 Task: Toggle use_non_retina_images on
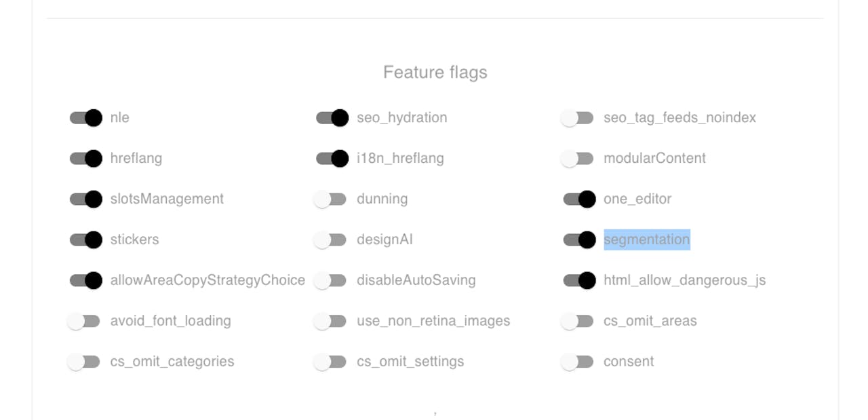point(331,322)
